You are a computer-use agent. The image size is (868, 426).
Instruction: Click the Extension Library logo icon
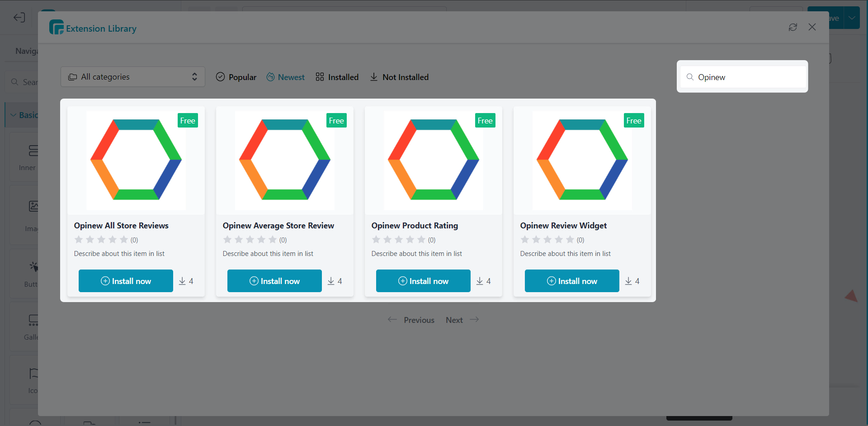click(x=57, y=27)
